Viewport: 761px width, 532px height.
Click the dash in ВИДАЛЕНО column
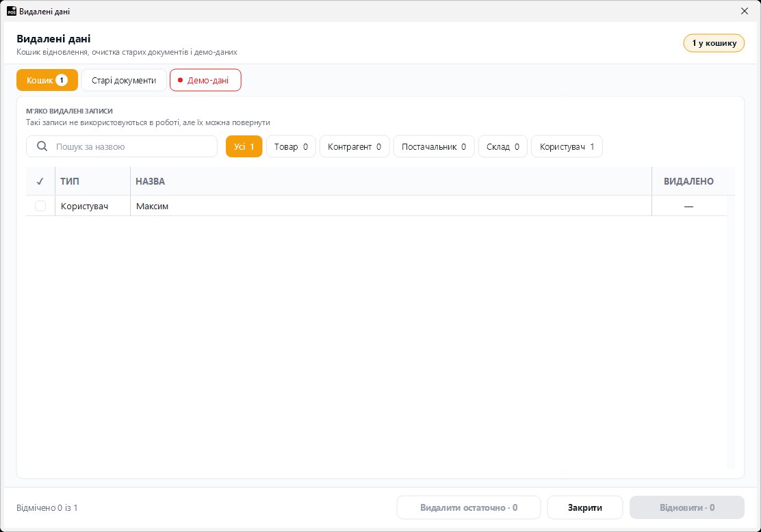(x=688, y=207)
